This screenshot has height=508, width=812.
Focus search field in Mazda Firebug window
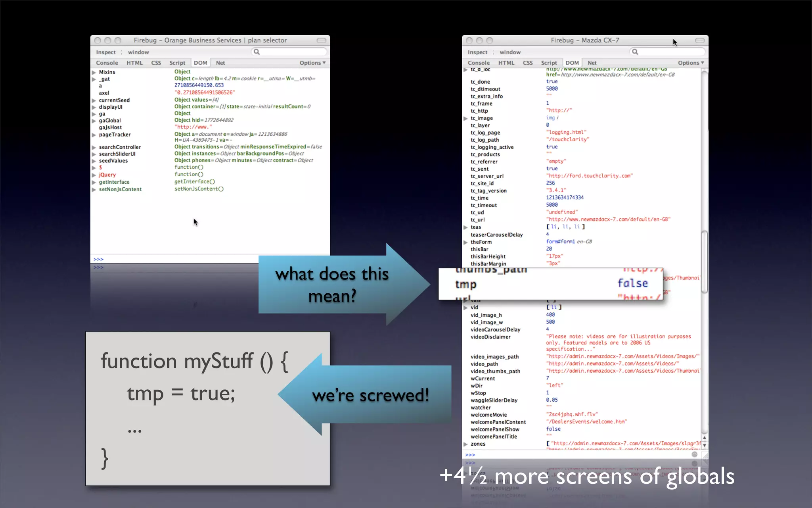[x=668, y=52]
